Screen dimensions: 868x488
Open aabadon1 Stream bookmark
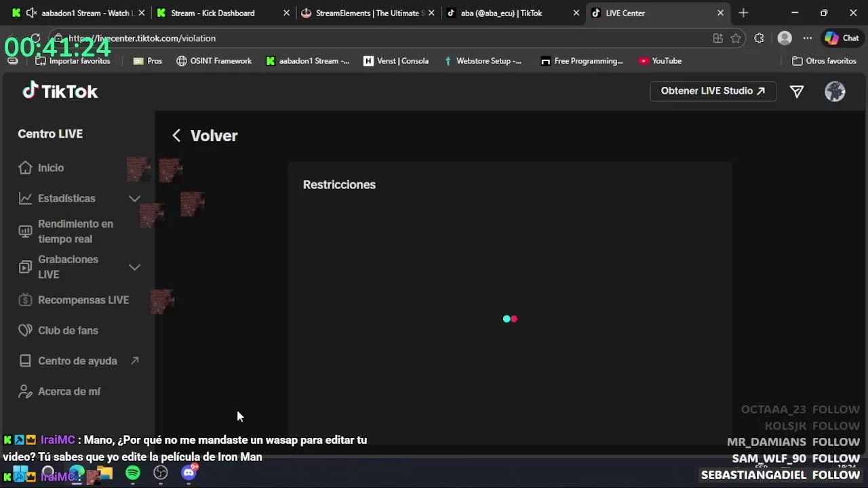coord(307,61)
